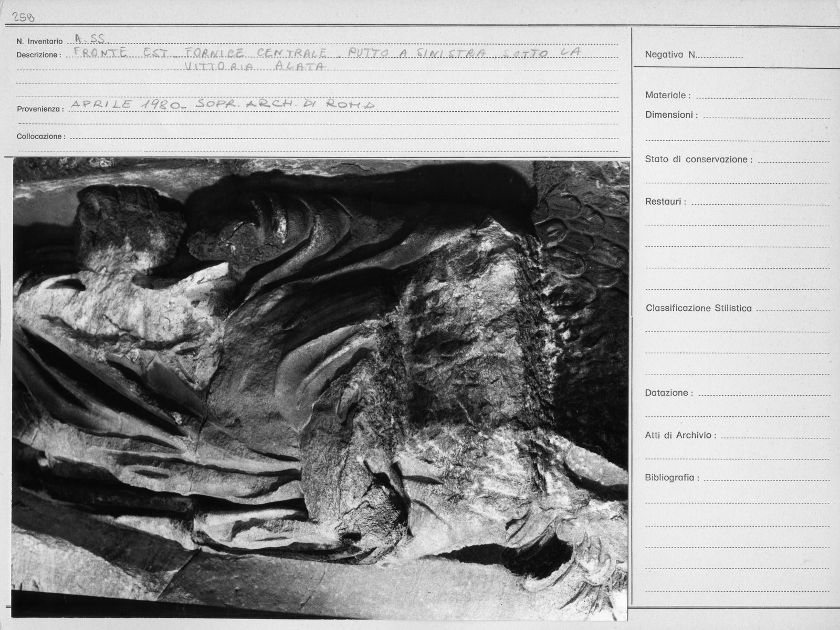Click the 'Stato di conservazione' label

[699, 159]
